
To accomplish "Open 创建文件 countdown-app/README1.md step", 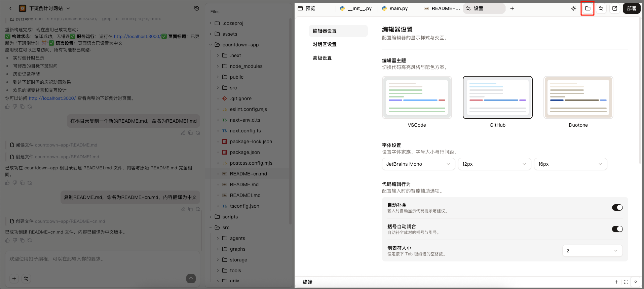I will (54, 157).
